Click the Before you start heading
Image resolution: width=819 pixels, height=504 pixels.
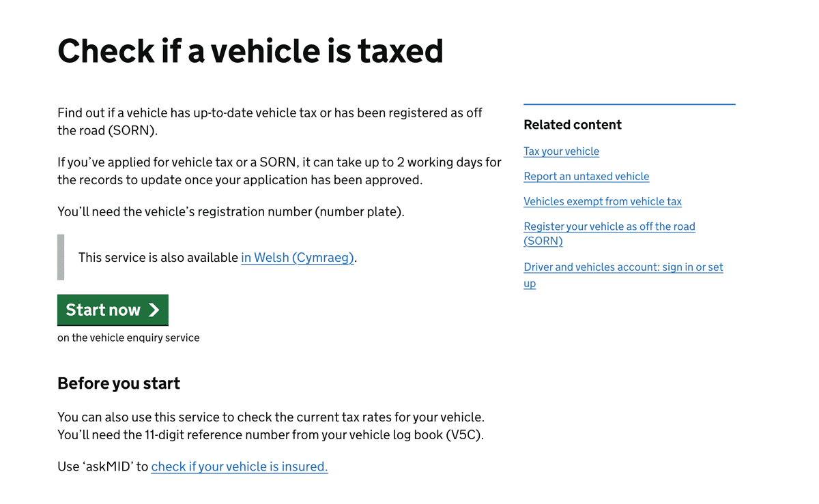point(119,383)
